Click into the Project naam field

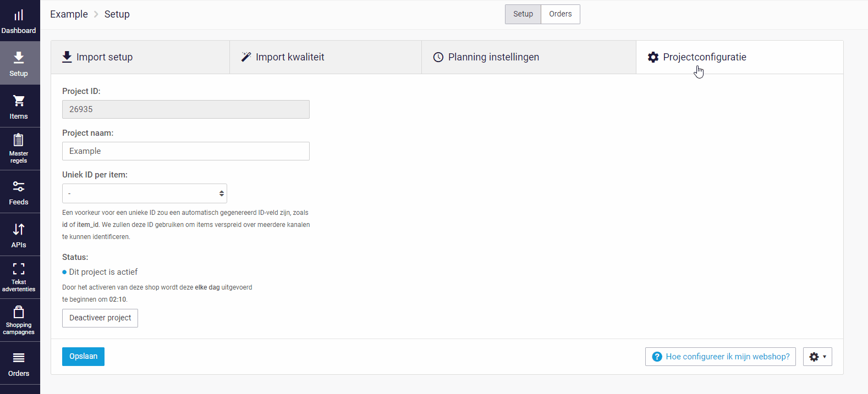(x=186, y=151)
